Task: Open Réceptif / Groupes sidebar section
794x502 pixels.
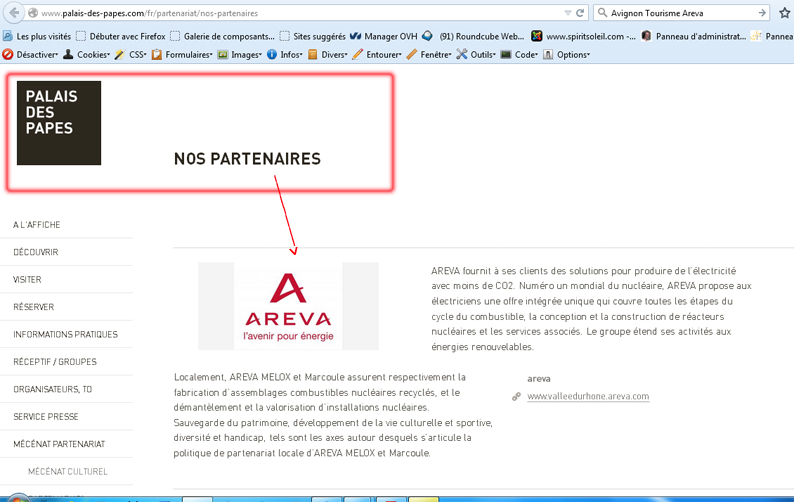Action: coord(55,362)
